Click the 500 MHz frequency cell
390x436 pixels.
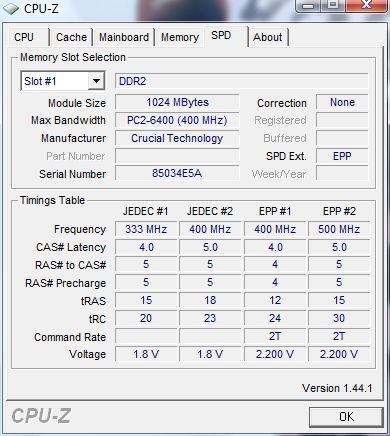click(339, 229)
